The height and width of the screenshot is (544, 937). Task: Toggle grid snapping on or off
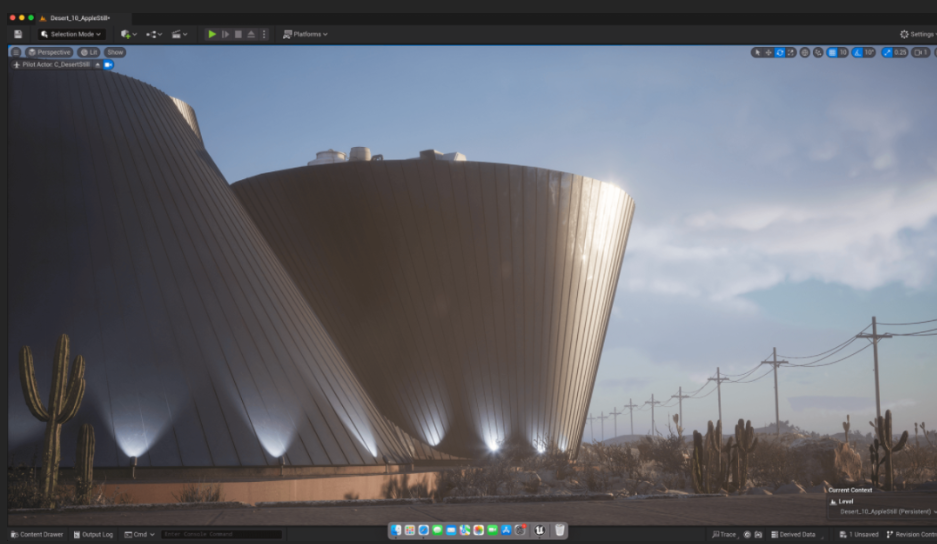pyautogui.click(x=832, y=52)
